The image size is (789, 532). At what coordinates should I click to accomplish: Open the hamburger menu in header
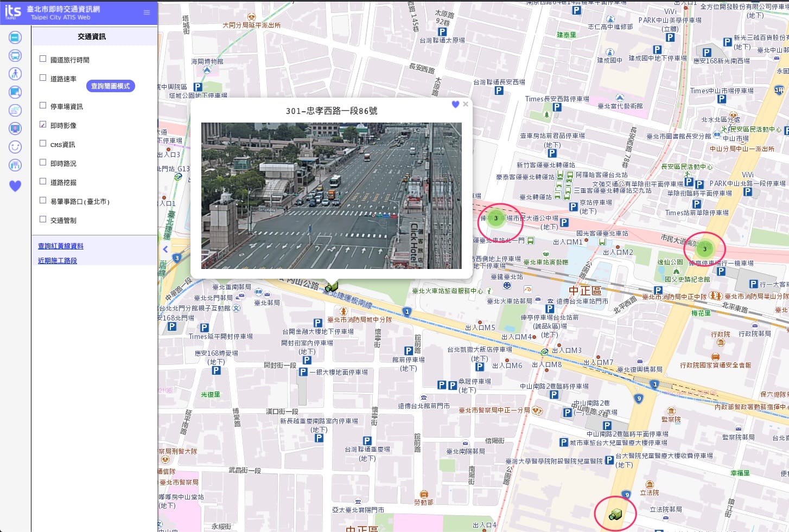click(x=147, y=12)
